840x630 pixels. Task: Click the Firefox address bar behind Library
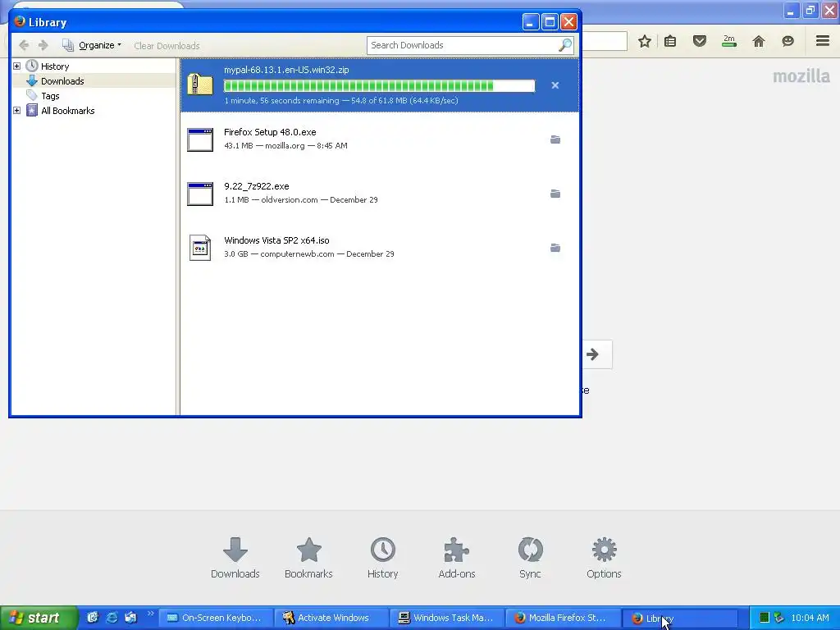coord(605,41)
